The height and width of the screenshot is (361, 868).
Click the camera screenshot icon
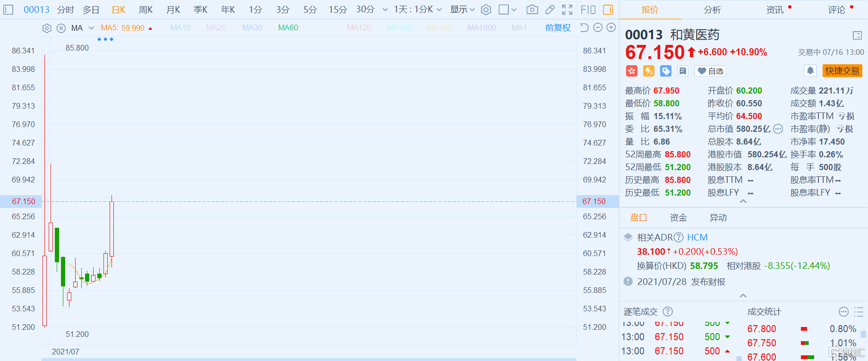click(532, 9)
